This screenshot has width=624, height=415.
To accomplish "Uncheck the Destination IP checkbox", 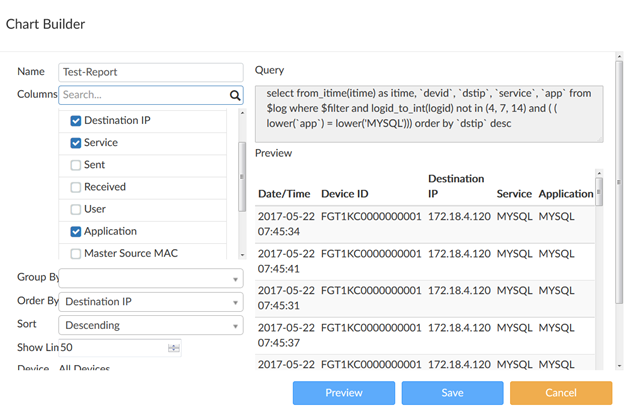I will tap(76, 121).
